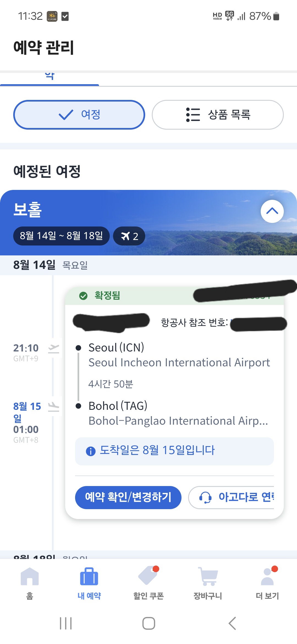Tap the flight count badge showing 2

[x=129, y=236]
